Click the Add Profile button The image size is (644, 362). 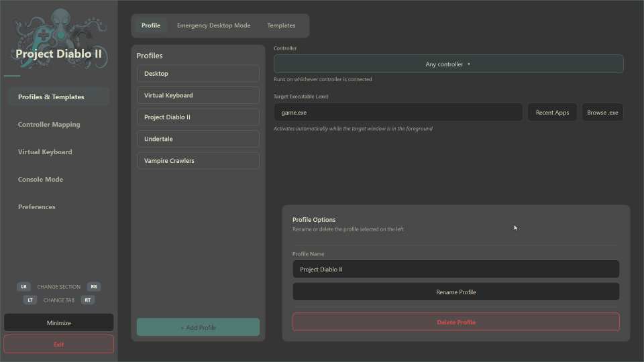point(198,327)
